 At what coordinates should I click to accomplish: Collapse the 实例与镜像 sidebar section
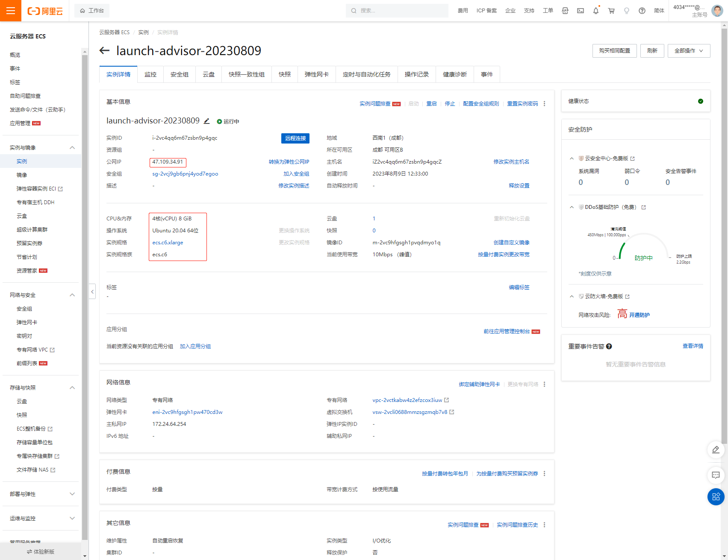(72, 148)
